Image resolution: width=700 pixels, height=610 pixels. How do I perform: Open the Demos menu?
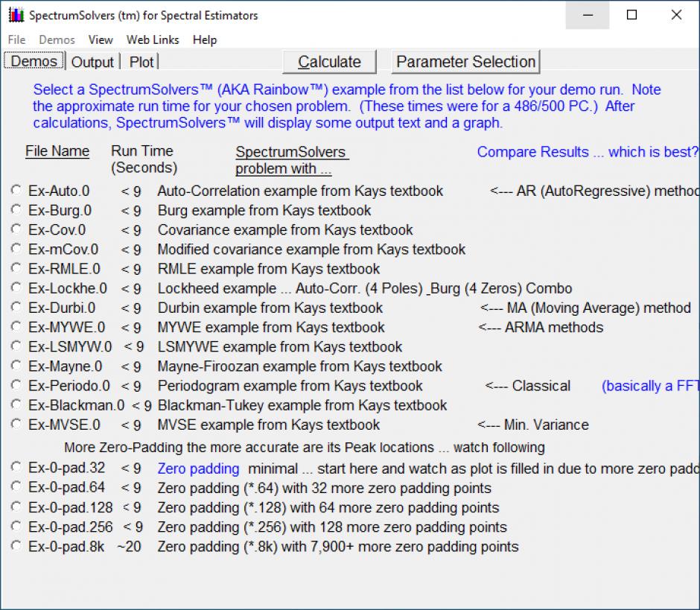57,39
